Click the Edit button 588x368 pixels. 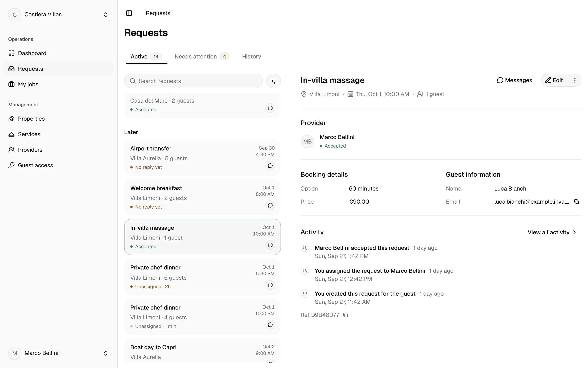click(555, 80)
